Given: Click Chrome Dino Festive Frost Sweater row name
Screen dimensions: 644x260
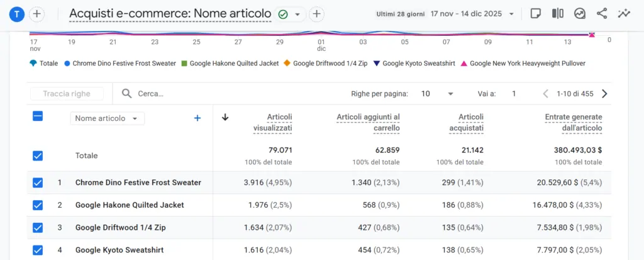Looking at the screenshot, I should coord(138,182).
